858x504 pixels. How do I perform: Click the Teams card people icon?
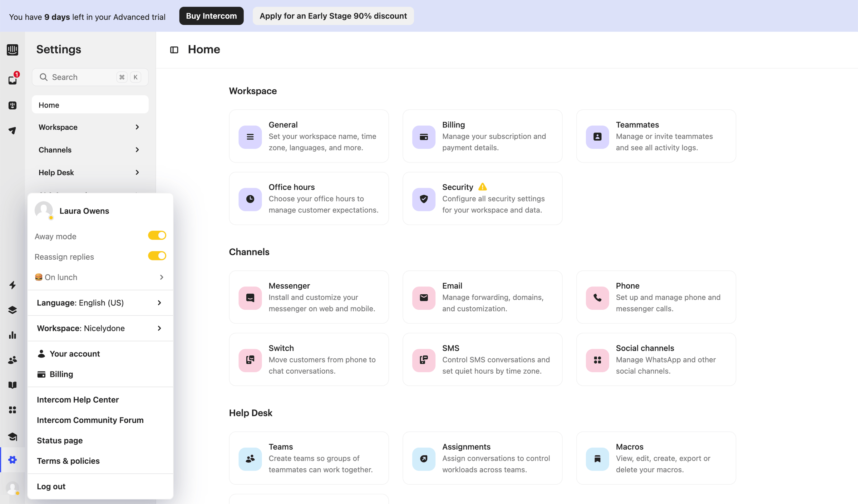click(x=250, y=459)
